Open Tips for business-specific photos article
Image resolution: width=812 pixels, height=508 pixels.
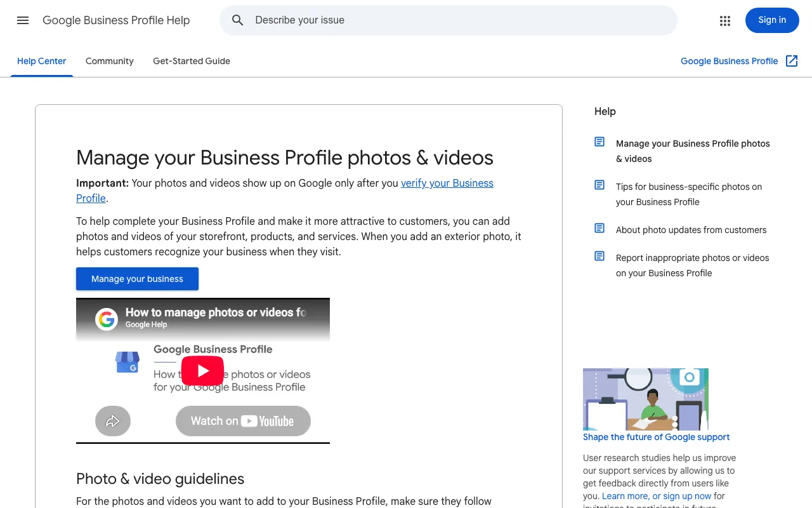689,194
